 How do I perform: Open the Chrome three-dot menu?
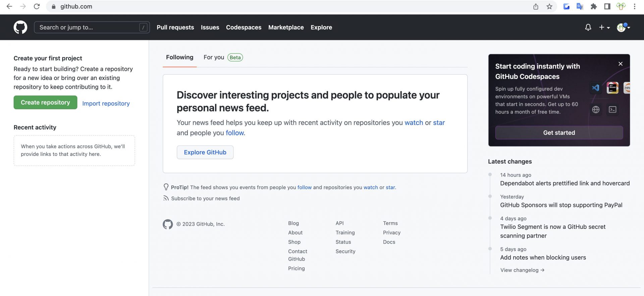tap(634, 6)
